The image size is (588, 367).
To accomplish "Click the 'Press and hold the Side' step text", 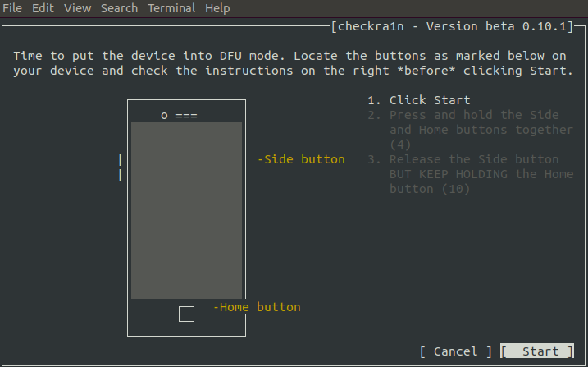I will point(474,115).
